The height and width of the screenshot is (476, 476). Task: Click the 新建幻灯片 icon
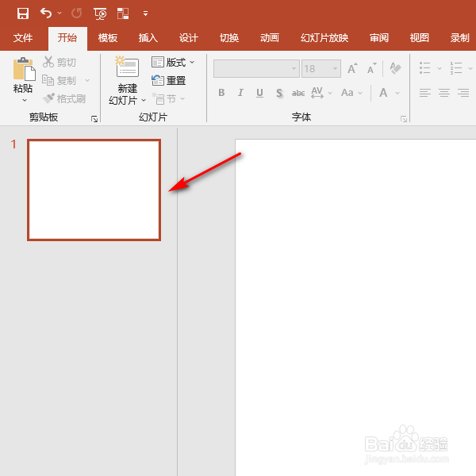(128, 67)
